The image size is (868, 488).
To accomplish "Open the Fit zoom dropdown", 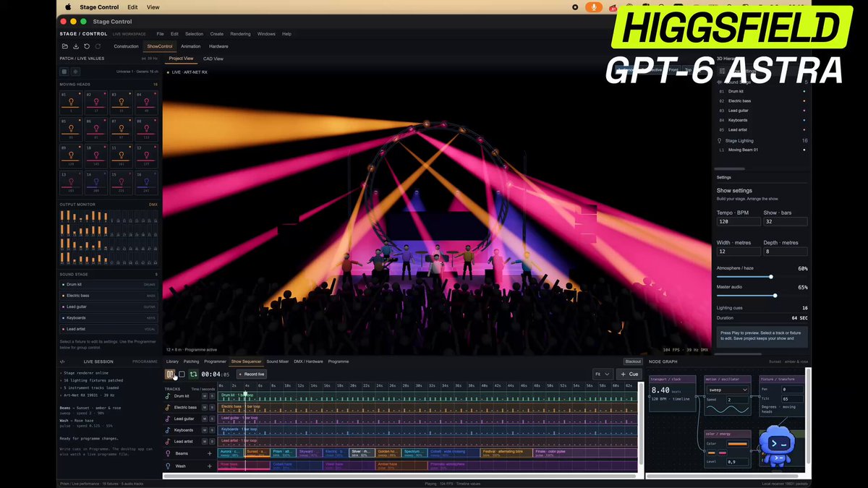I will (602, 374).
